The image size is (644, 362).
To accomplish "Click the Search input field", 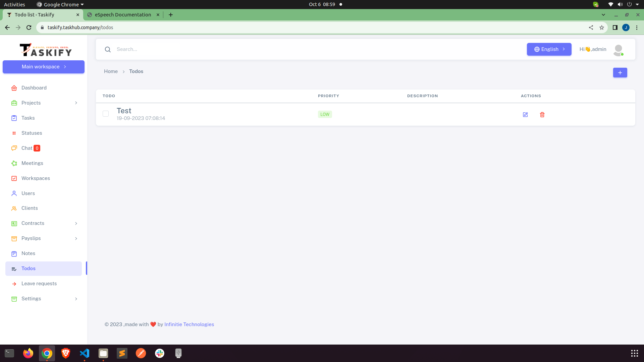I will click(144, 49).
